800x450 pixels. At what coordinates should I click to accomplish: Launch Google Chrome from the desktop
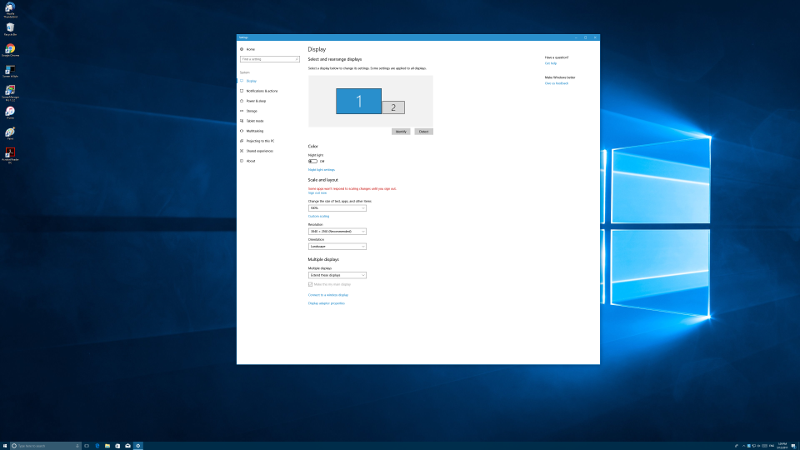click(x=10, y=51)
